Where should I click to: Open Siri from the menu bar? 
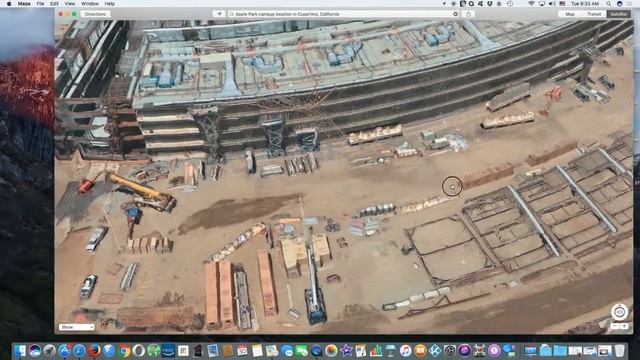tap(620, 4)
